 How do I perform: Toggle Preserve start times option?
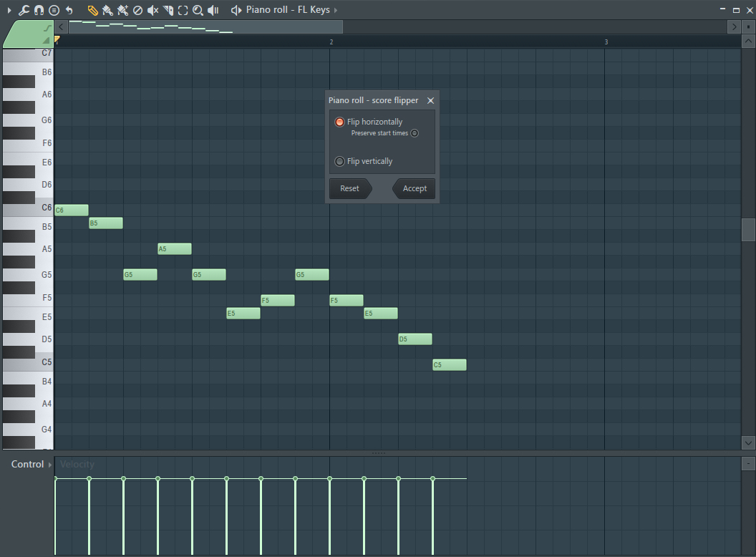[x=415, y=133]
